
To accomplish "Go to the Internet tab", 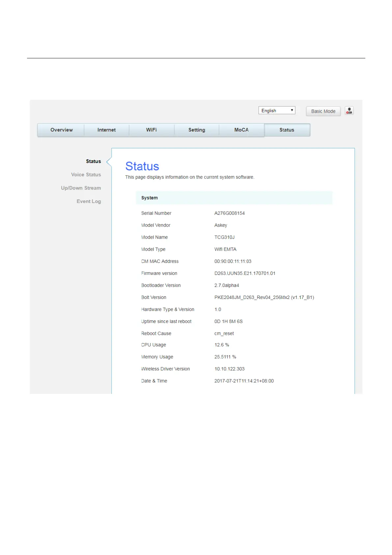I will click(106, 130).
